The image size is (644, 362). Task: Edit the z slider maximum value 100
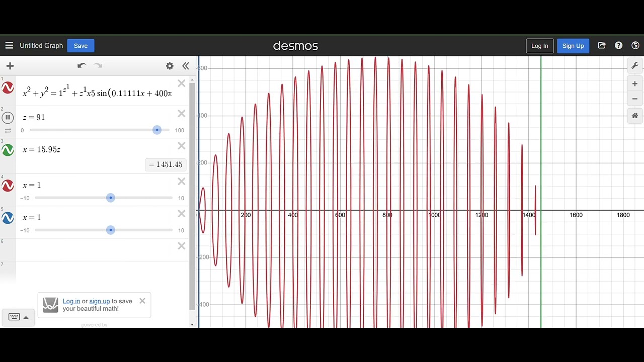coord(180,130)
